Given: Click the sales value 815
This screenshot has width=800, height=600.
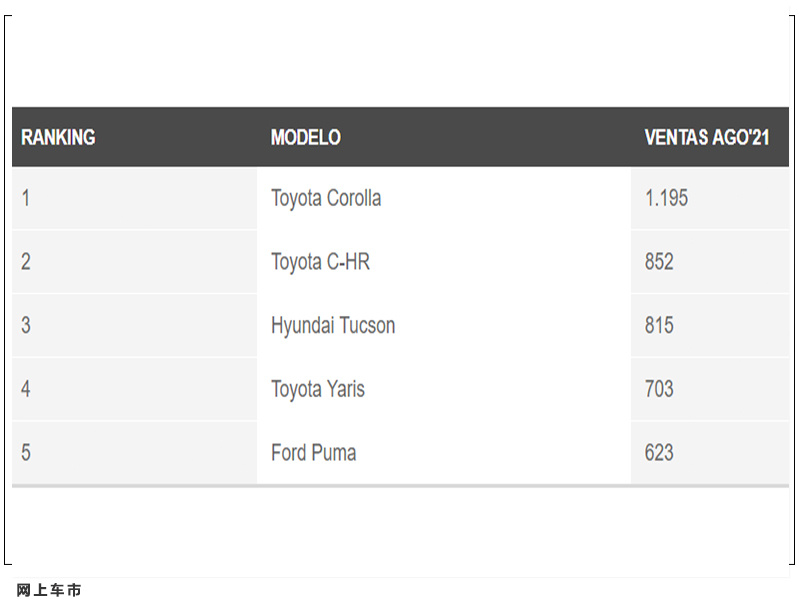Looking at the screenshot, I should [x=659, y=326].
